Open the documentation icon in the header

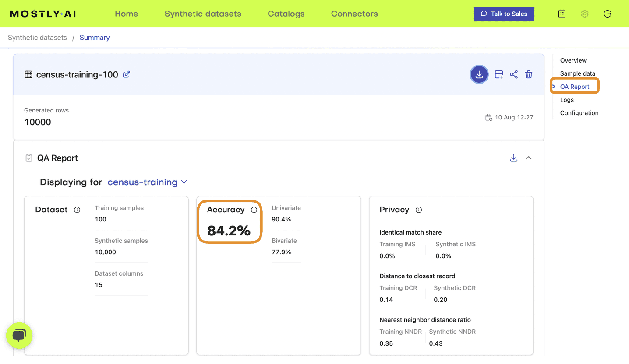click(562, 14)
